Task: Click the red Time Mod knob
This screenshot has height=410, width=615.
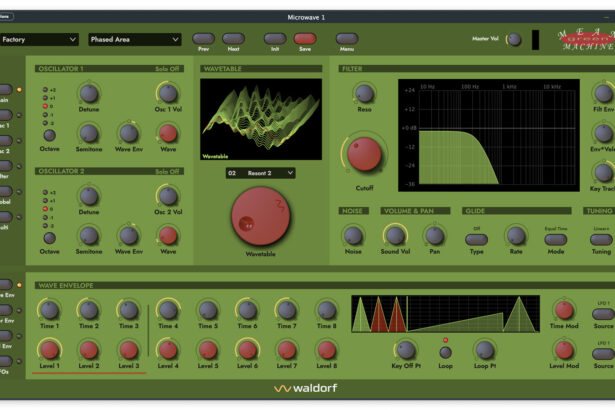Action: [564, 310]
